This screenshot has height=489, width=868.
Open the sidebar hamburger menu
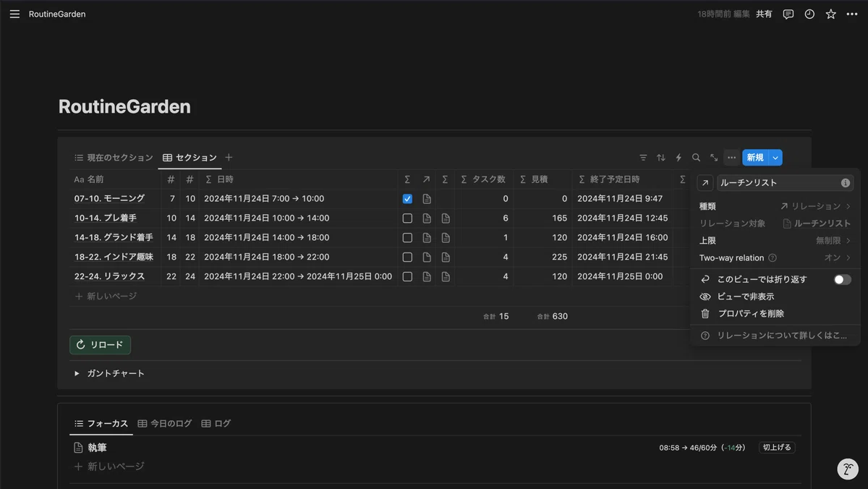[x=14, y=14]
